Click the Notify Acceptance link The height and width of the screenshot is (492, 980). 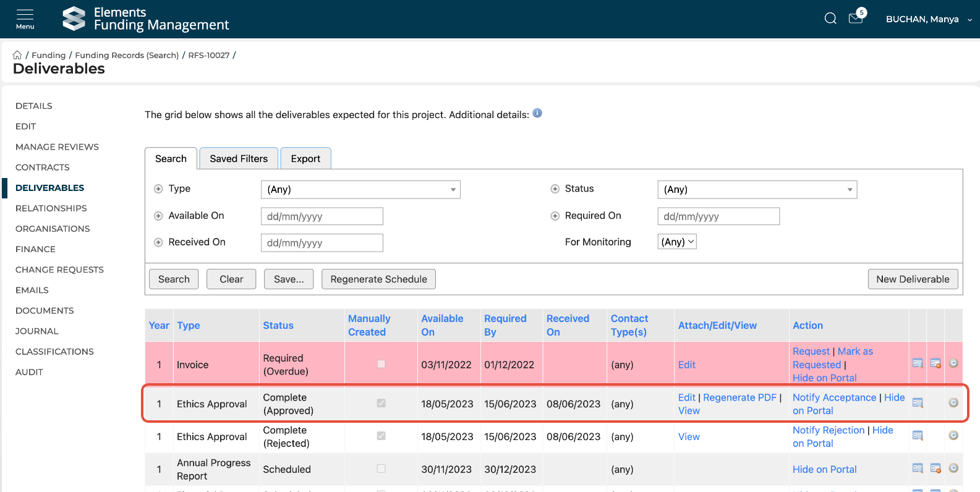click(x=834, y=397)
